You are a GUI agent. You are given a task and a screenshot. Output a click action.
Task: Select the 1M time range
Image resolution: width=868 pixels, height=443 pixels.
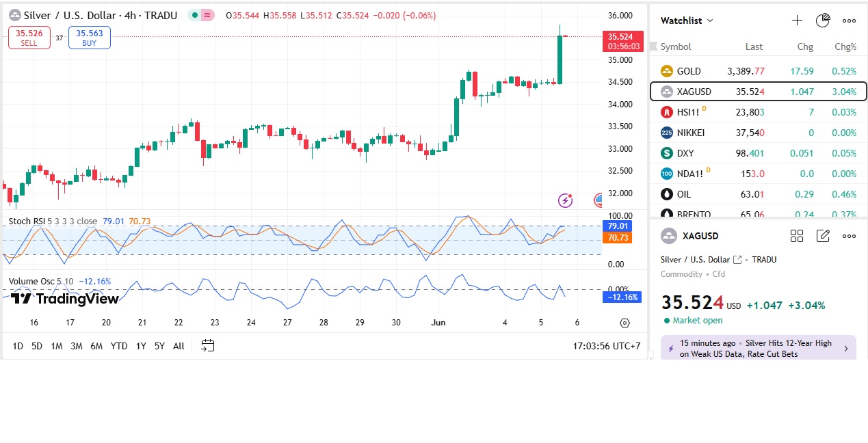click(x=57, y=346)
